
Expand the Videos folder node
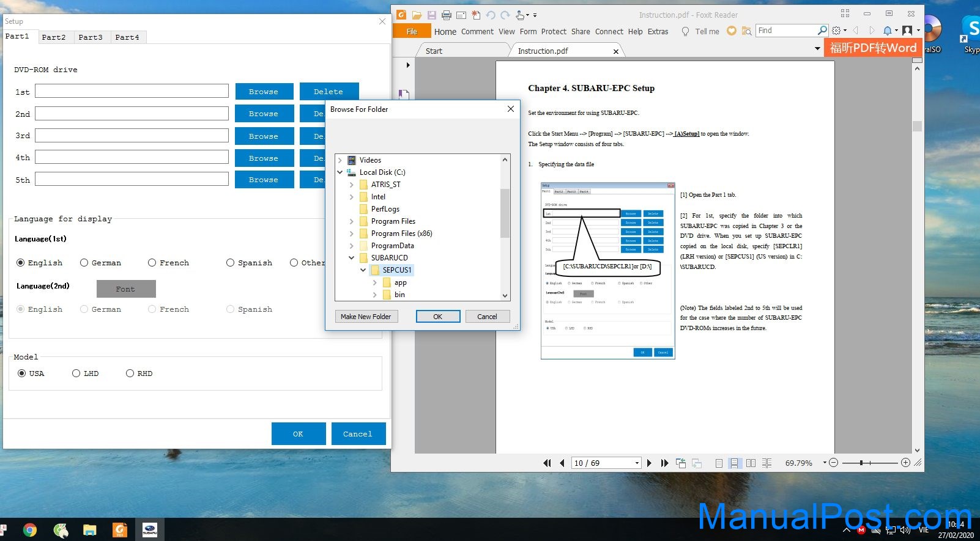click(x=340, y=160)
